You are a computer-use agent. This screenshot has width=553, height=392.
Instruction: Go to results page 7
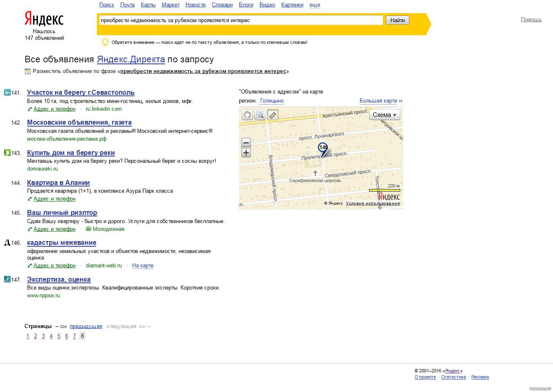[74, 336]
